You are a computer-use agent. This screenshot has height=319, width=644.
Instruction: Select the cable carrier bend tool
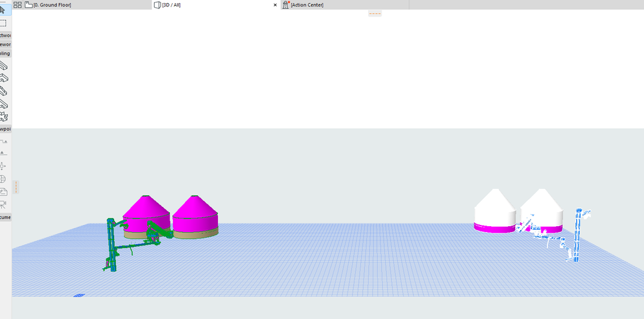[x=4, y=79]
